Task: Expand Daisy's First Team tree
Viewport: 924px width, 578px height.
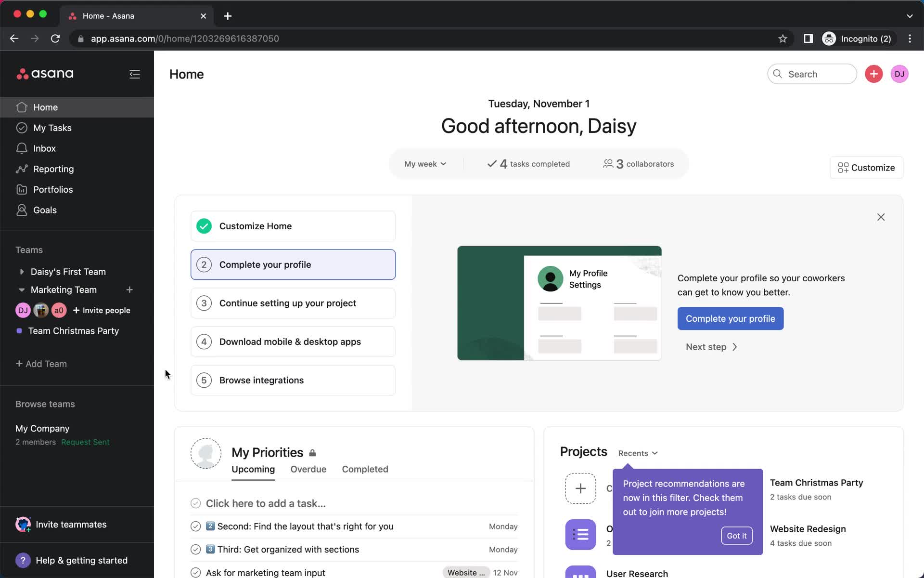Action: click(22, 272)
